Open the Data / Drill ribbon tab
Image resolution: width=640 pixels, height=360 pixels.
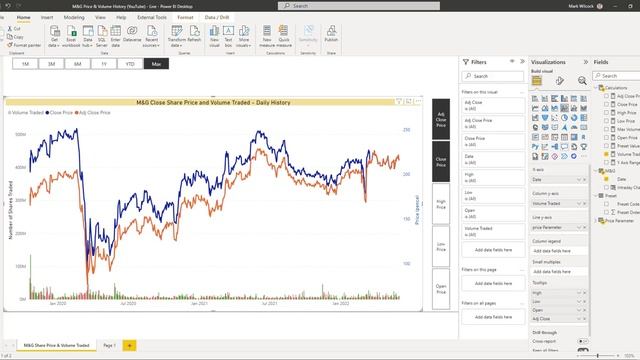coord(217,18)
